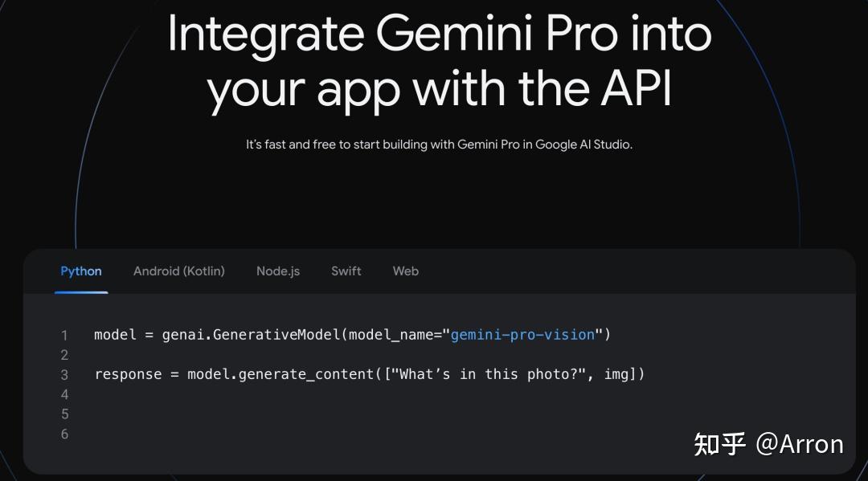
Task: Select line 1 of the code sample
Action: pos(354,335)
